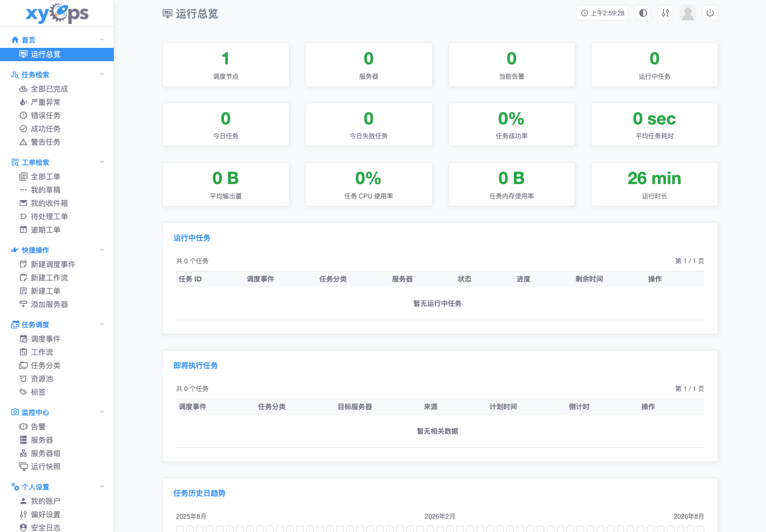Open the user avatar menu
The width and height of the screenshot is (766, 532).
point(688,13)
